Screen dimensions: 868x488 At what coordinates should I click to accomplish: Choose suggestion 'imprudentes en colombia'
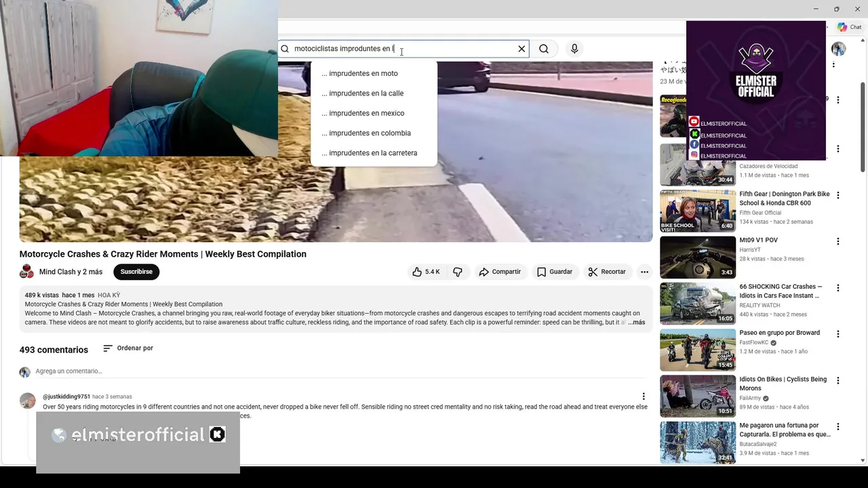[x=374, y=133]
